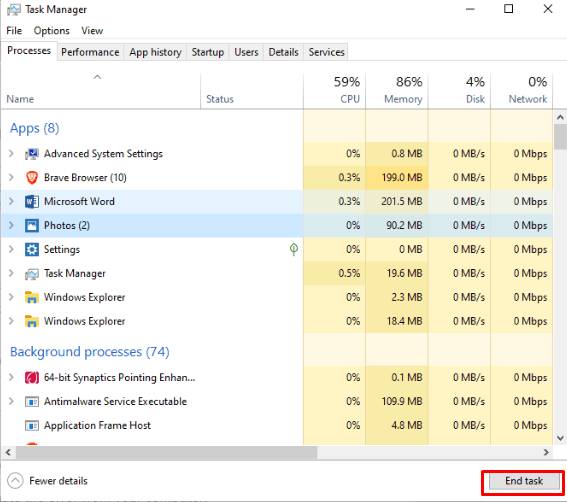Click vertical scrollbar up arrow

click(x=560, y=117)
